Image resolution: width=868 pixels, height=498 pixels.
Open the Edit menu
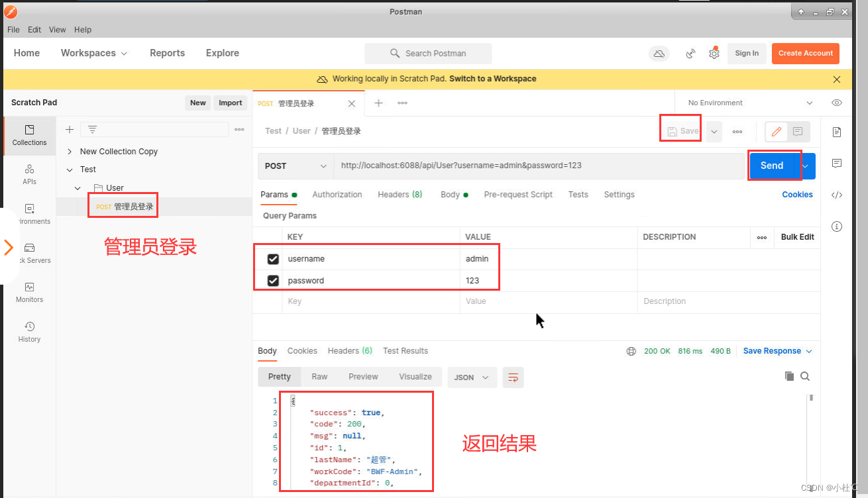tap(34, 30)
